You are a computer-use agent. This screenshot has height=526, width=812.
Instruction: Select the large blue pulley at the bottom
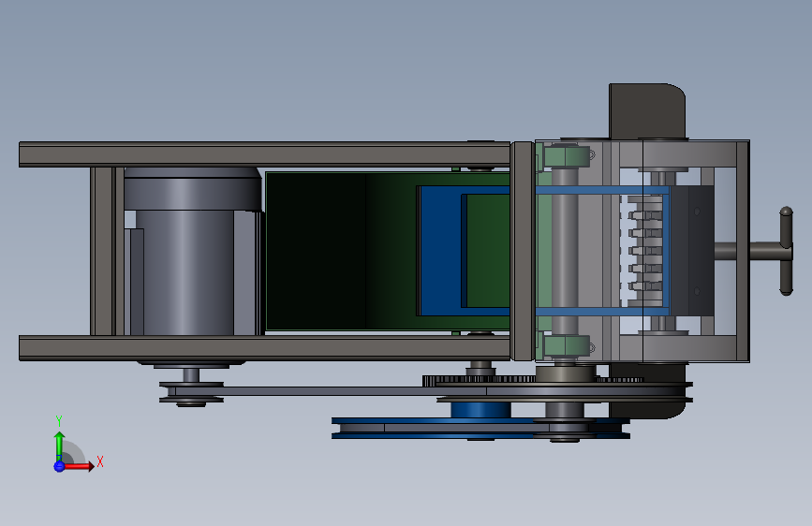click(x=480, y=428)
